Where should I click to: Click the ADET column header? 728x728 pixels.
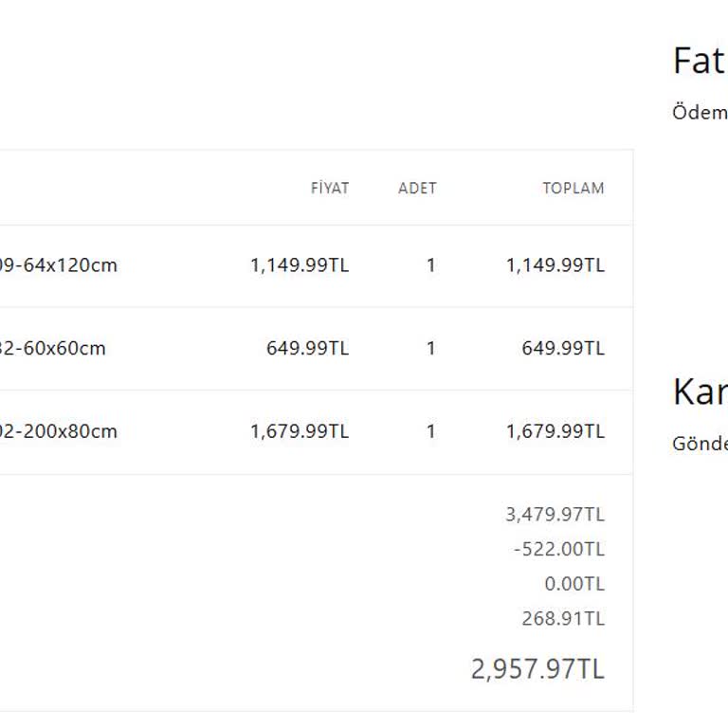(417, 188)
